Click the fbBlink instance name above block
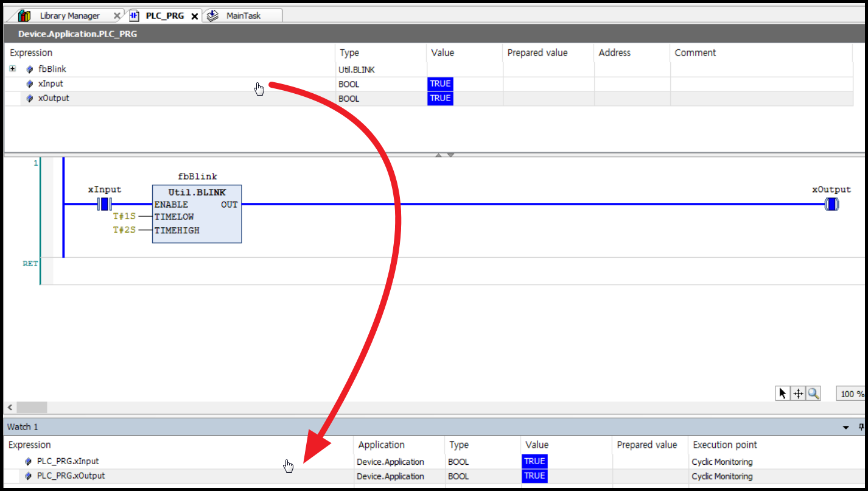 pos(197,177)
